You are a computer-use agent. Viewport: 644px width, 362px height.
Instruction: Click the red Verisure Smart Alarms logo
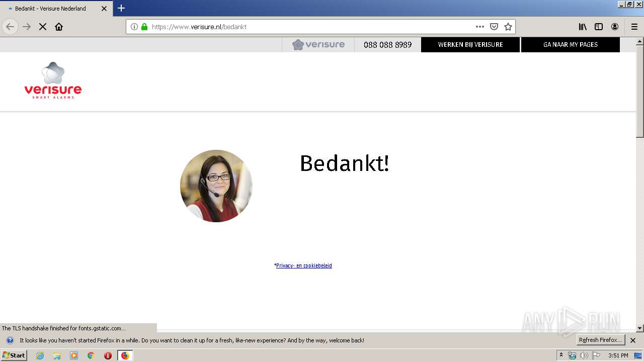(x=53, y=80)
